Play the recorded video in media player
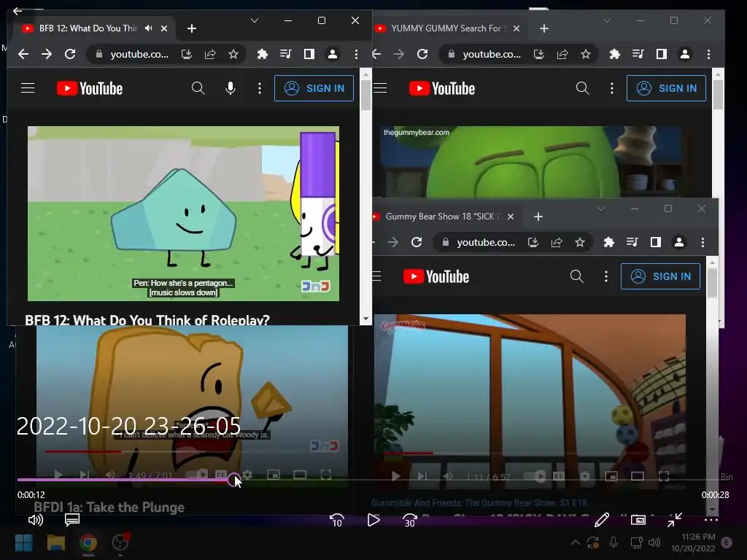Screen dimensions: 747x560 [x=373, y=520]
